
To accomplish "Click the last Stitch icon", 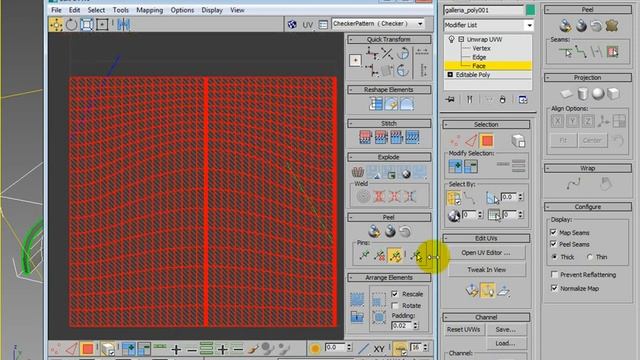I will pyautogui.click(x=412, y=137).
